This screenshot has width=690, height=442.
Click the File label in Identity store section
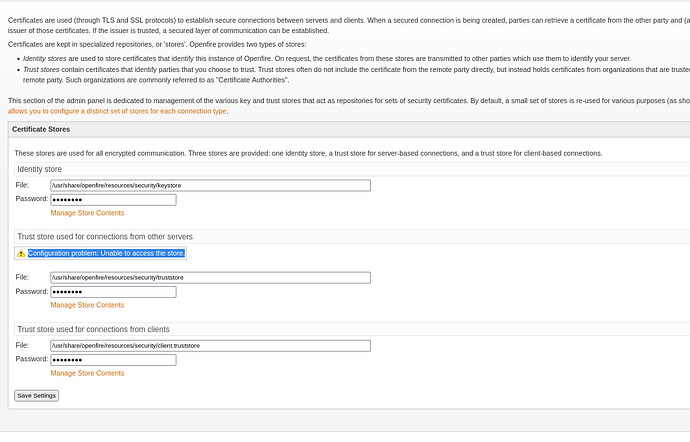(22, 185)
